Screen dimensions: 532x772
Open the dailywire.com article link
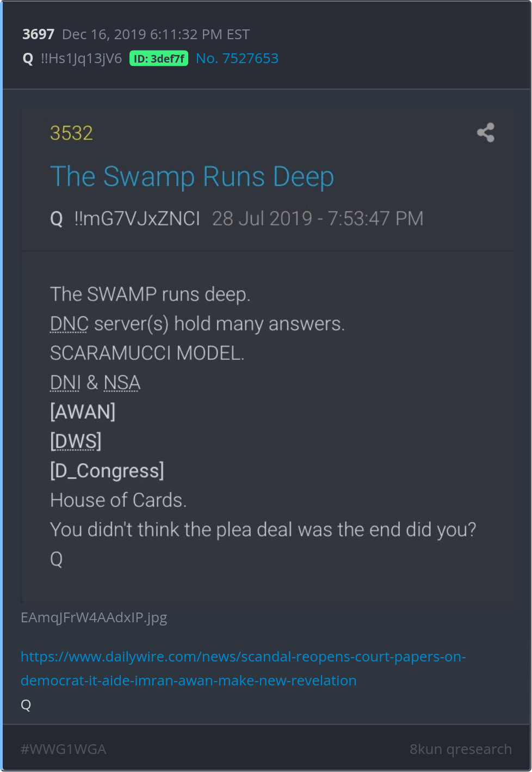pos(243,669)
